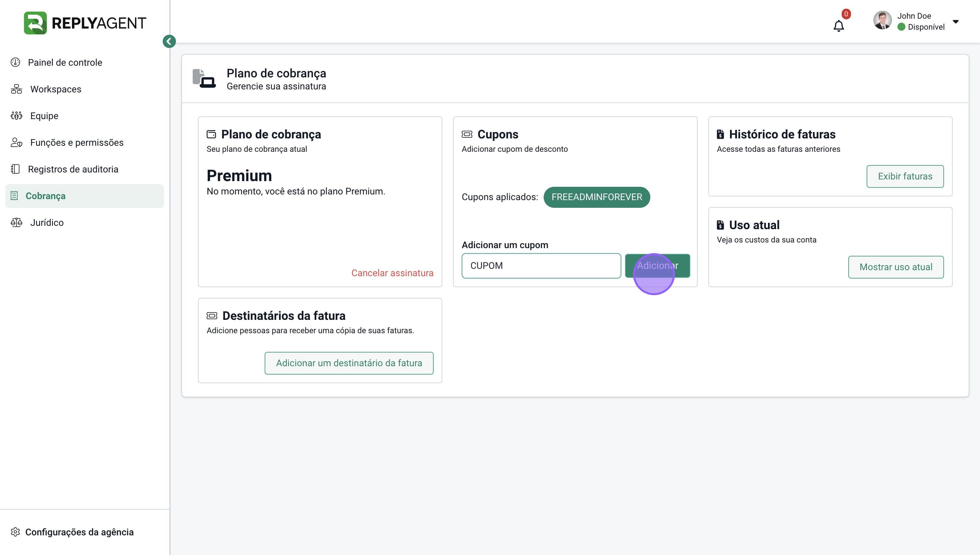
Task: Select Cobrança in the sidebar
Action: (x=85, y=196)
